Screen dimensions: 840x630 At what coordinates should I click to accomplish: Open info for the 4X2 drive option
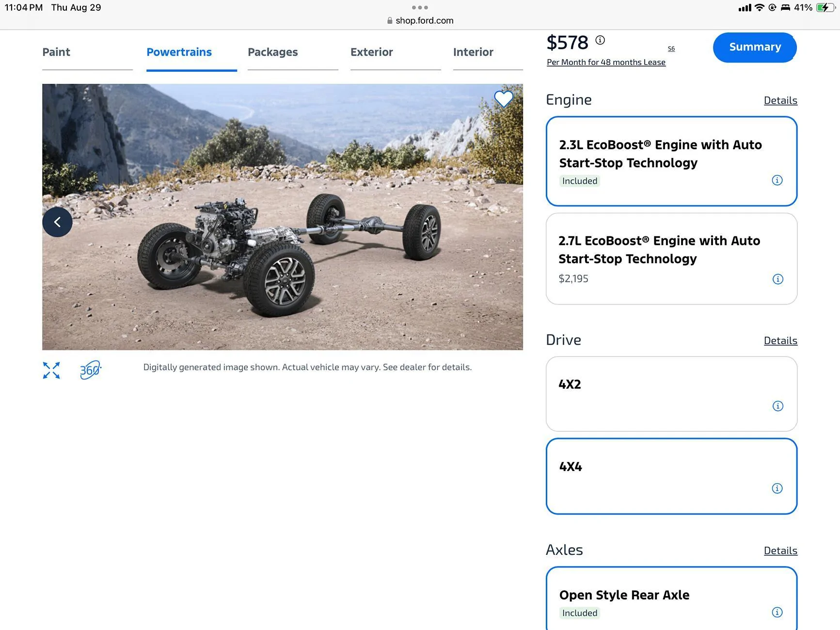click(777, 406)
